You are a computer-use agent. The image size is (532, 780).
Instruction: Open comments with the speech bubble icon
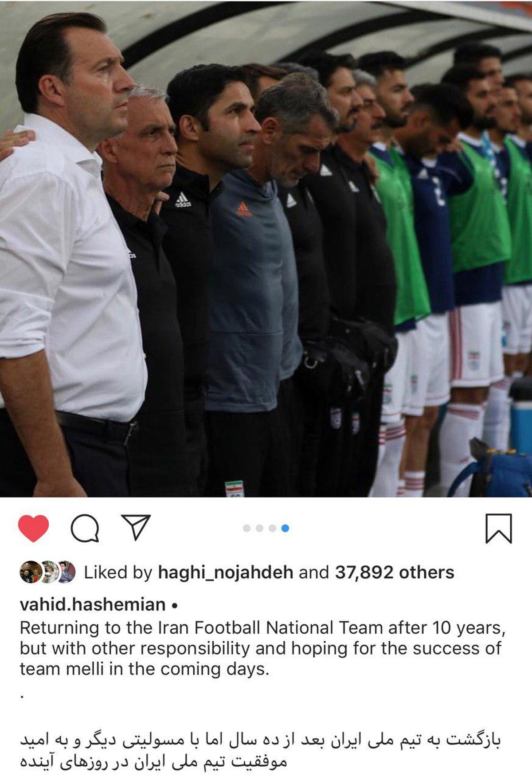coord(85,528)
